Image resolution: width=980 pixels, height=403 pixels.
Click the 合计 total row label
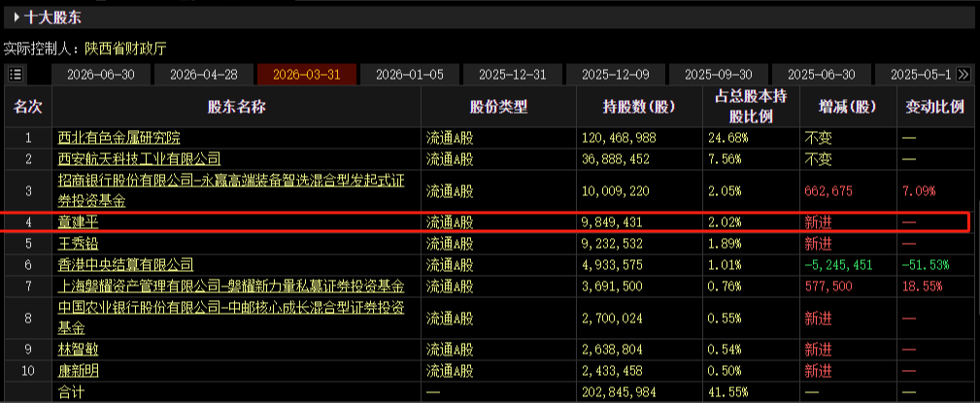[70, 391]
